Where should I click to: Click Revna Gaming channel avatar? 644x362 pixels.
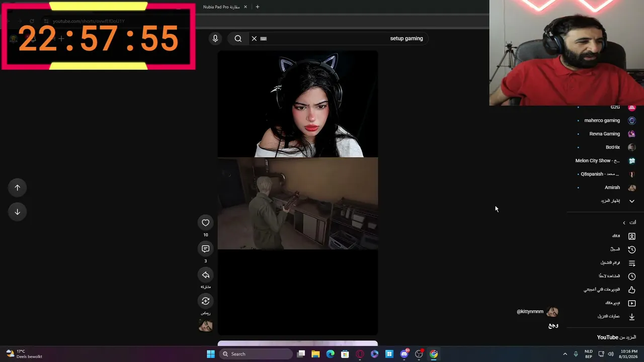pyautogui.click(x=632, y=134)
